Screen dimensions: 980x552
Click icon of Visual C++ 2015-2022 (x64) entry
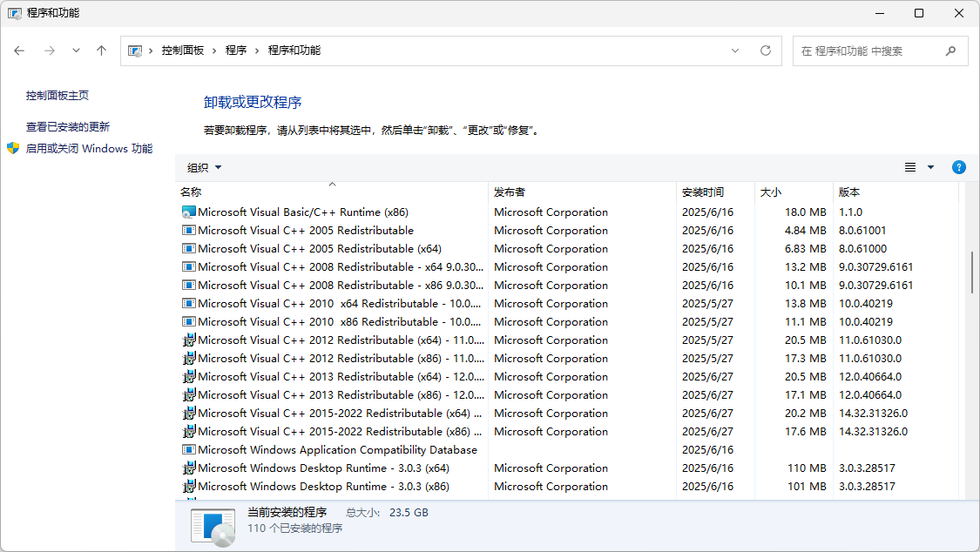pyautogui.click(x=189, y=414)
